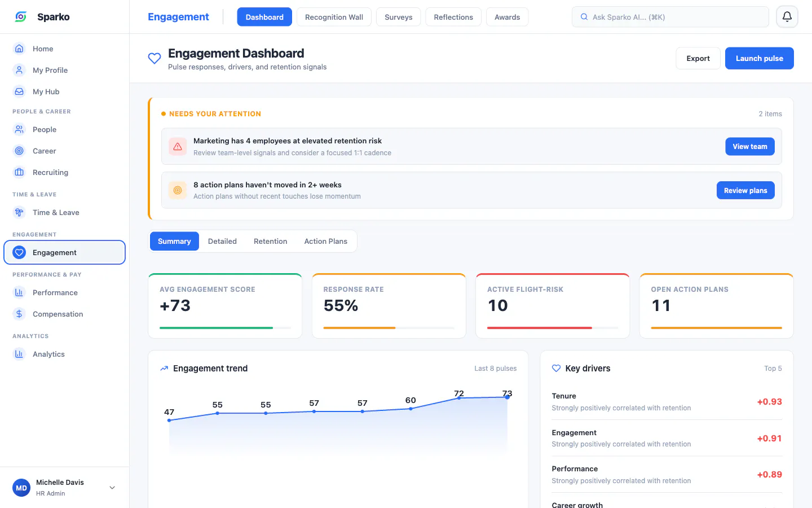Click the Top 5 label
812x508 pixels.
tap(773, 369)
